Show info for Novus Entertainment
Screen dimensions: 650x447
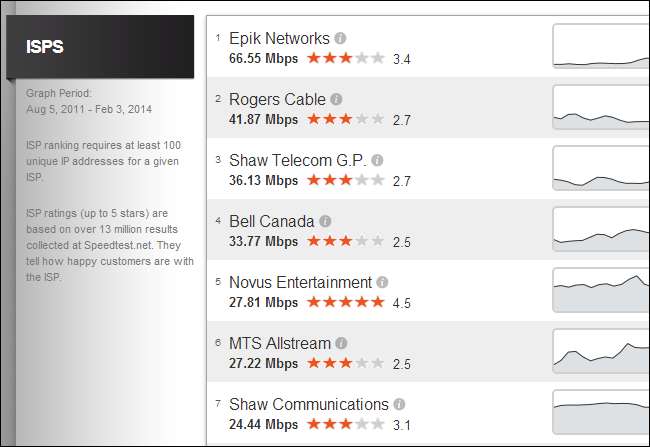[x=383, y=282]
